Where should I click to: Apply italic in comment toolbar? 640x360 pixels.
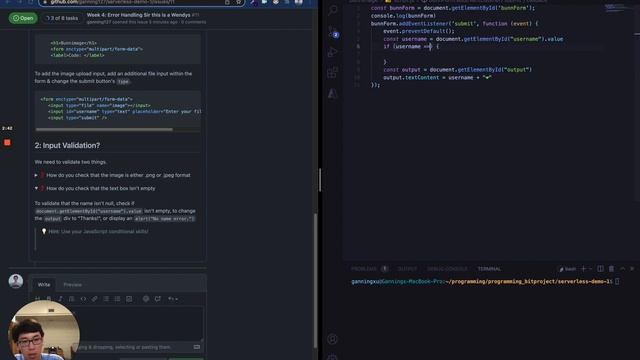click(x=60, y=299)
